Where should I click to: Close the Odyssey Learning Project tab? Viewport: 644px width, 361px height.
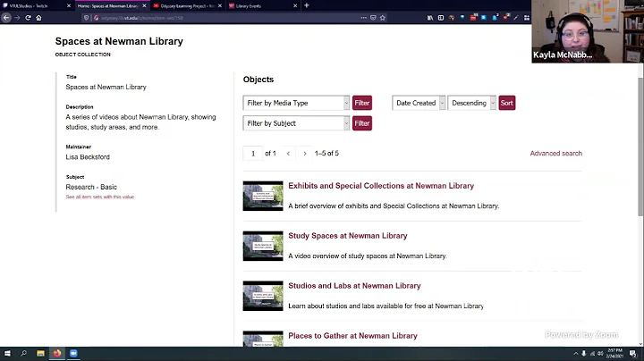tap(220, 5)
